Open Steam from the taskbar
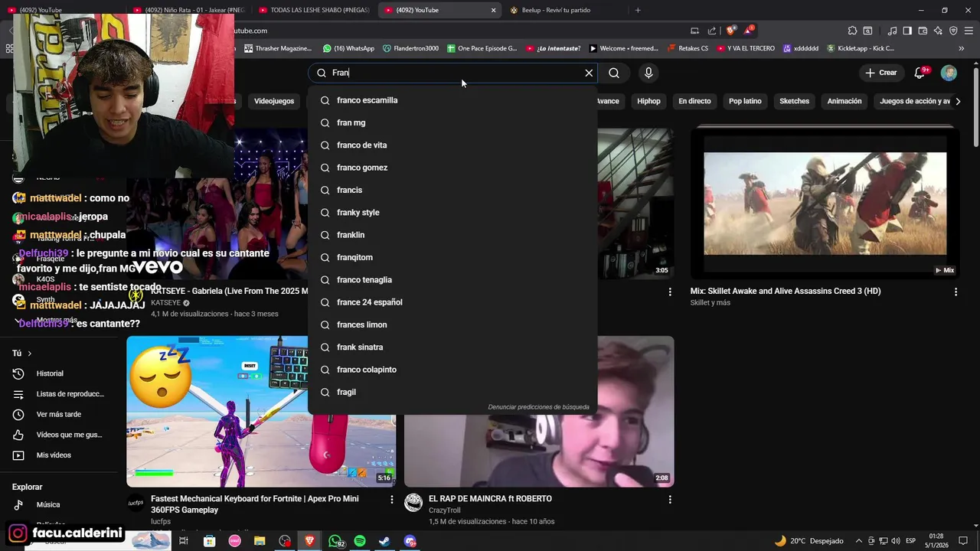Screen dimensions: 980x551 pos(385,541)
